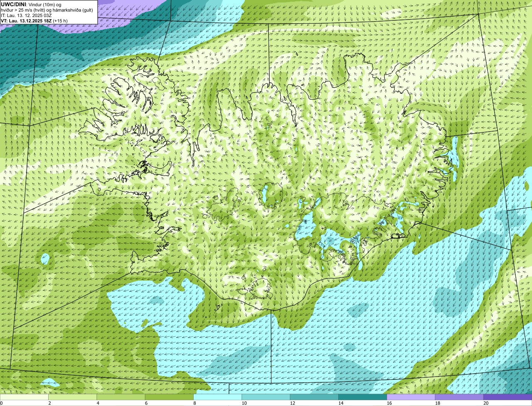The image size is (532, 406).
Task: Click the 4–6 m/s green legend swatch
Action: tap(122, 397)
